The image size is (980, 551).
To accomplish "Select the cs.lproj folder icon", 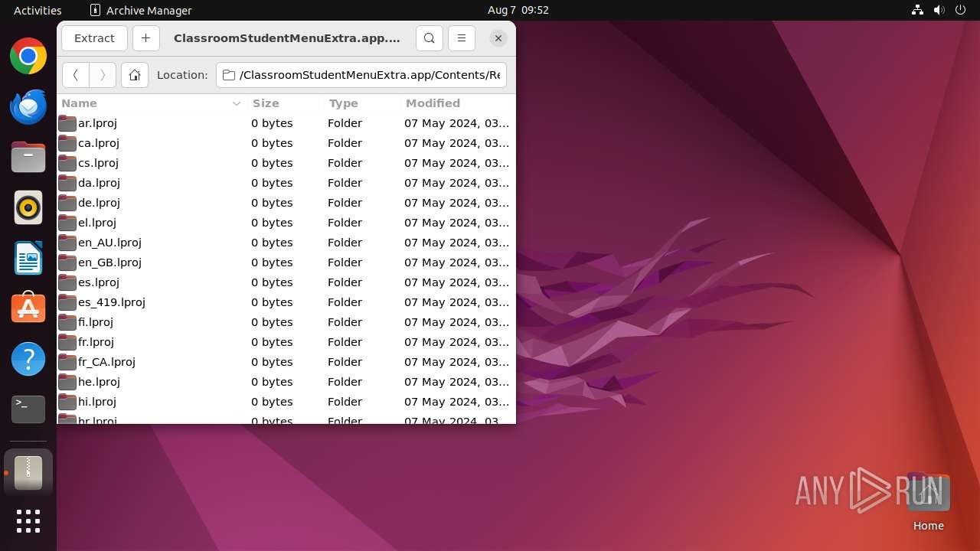I will pyautogui.click(x=67, y=163).
